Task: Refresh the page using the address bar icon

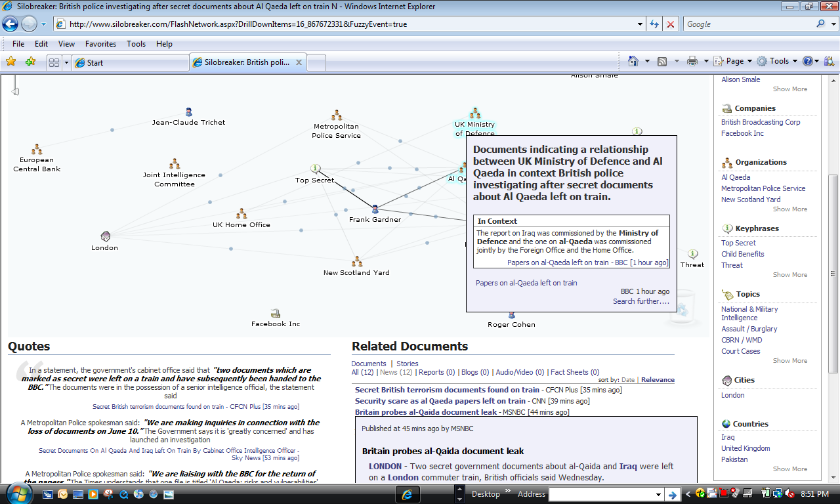Action: pyautogui.click(x=654, y=24)
